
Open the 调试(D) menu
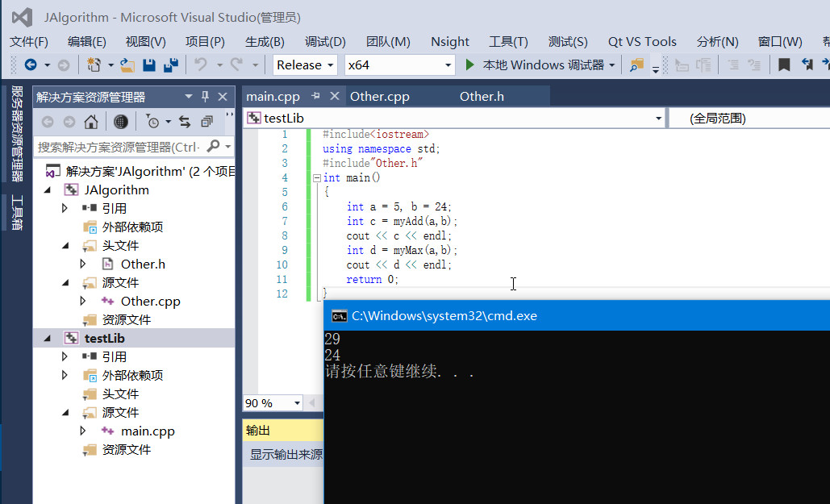[x=325, y=42]
